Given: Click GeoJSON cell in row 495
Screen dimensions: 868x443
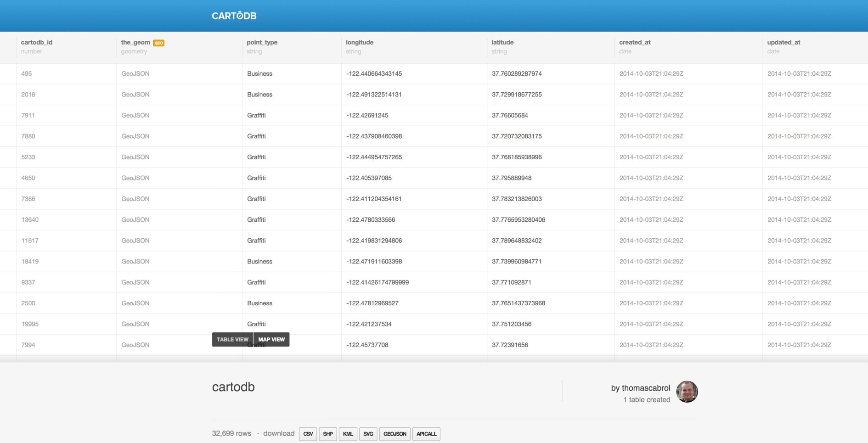Looking at the screenshot, I should (135, 73).
